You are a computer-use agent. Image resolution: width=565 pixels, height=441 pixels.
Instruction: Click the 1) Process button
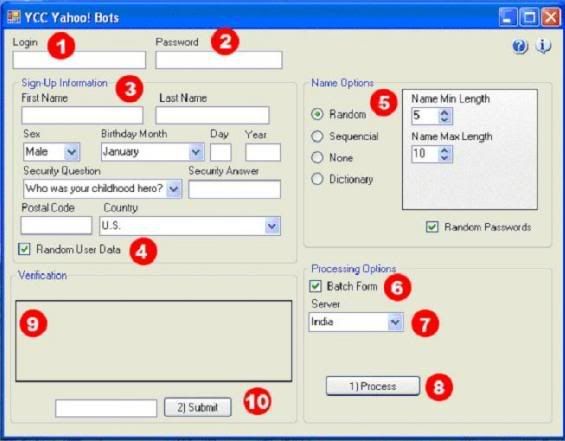(373, 386)
